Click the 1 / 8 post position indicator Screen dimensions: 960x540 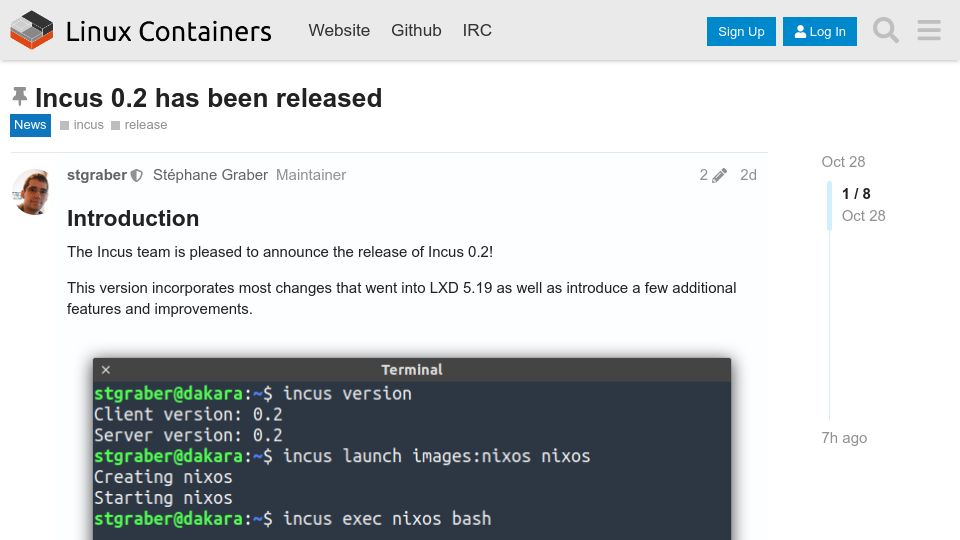pyautogui.click(x=856, y=193)
